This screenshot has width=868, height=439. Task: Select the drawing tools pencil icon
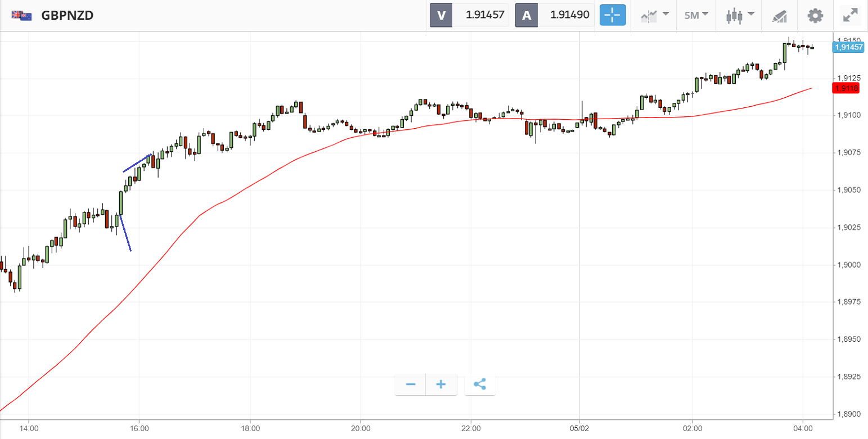click(x=779, y=16)
